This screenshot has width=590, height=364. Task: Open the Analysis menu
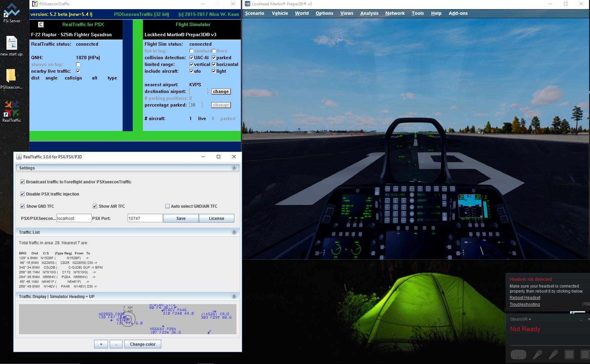[369, 13]
